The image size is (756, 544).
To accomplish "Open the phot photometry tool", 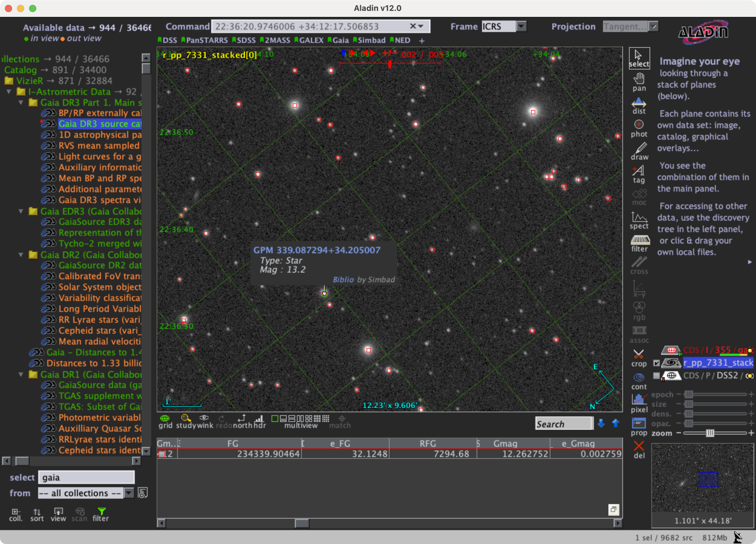I will [639, 128].
